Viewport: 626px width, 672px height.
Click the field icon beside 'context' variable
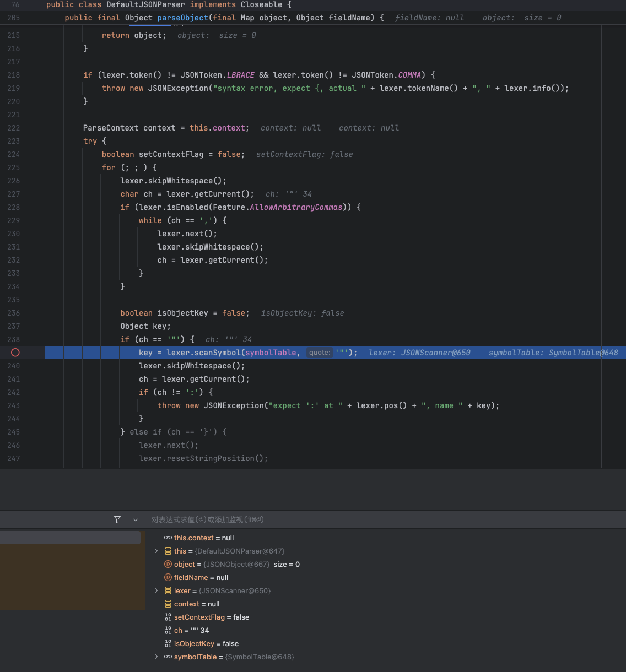168,604
